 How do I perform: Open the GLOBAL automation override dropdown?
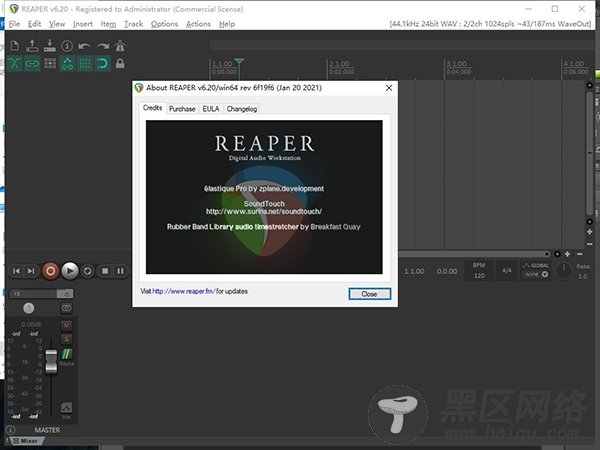pos(536,271)
